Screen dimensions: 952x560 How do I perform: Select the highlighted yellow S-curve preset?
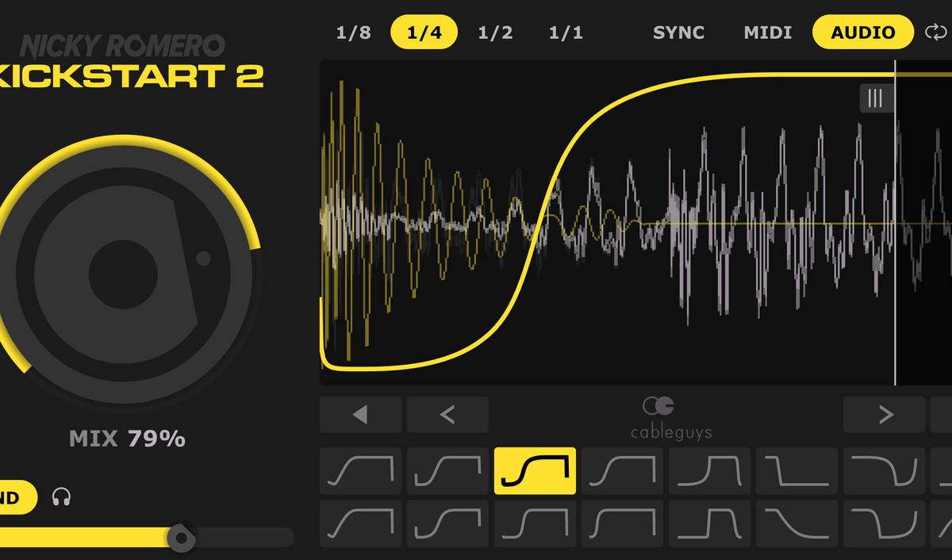point(535,471)
